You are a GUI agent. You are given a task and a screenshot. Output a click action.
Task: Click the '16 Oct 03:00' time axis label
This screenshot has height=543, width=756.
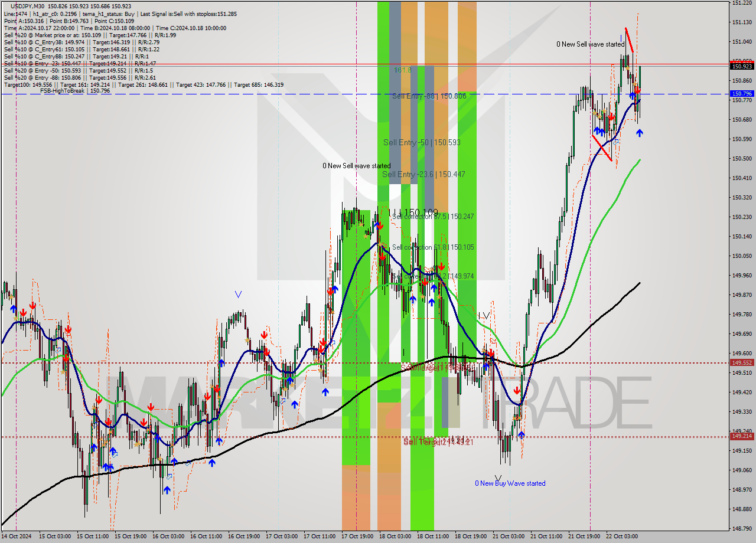point(168,537)
